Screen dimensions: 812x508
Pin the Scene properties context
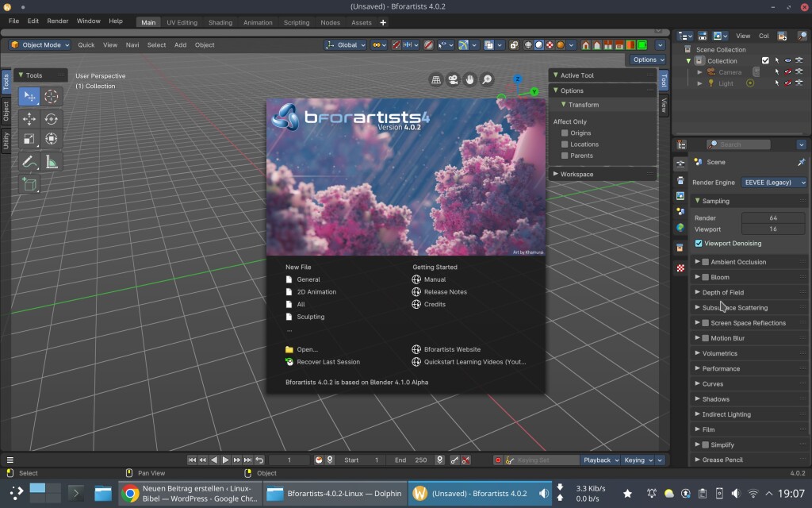click(801, 162)
